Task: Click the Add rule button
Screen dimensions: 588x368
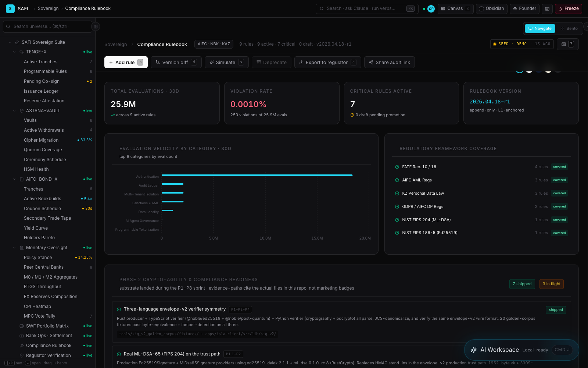Action: (x=126, y=62)
